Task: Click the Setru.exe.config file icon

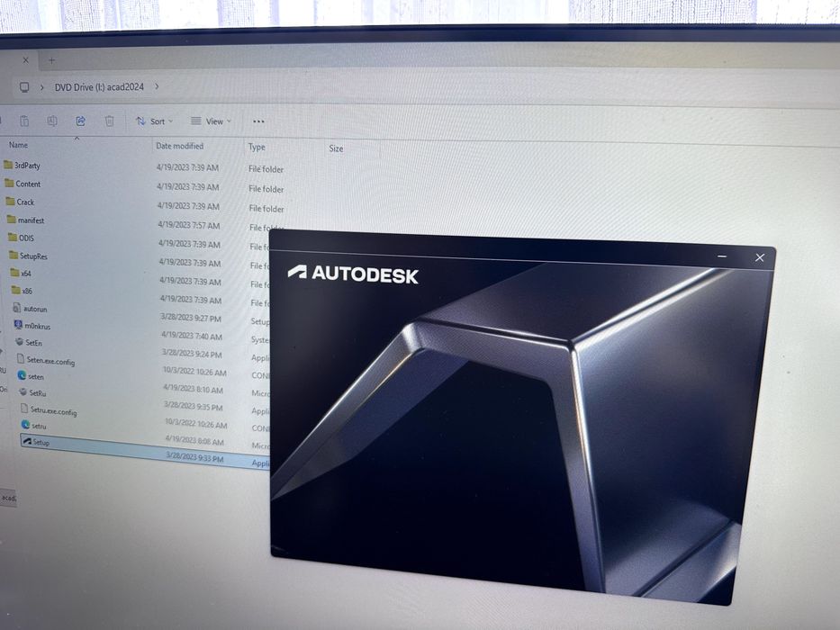Action: point(24,409)
